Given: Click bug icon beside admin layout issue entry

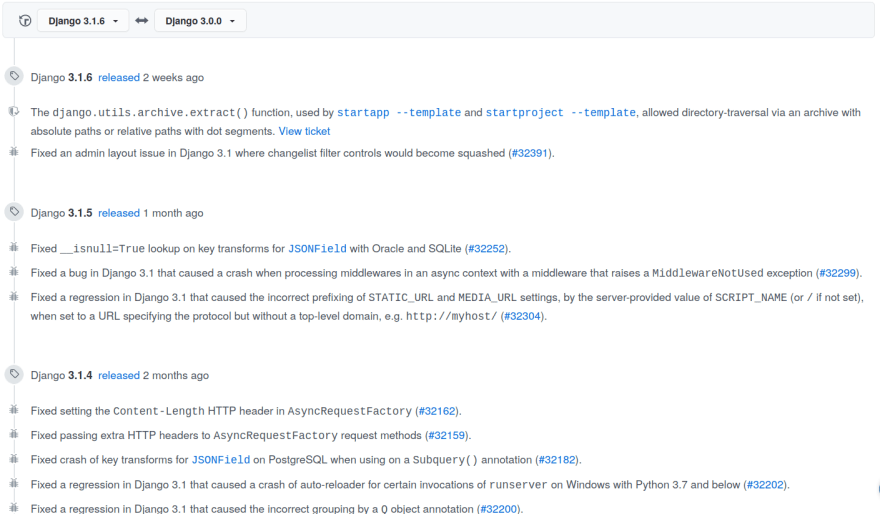Looking at the screenshot, I should tap(14, 152).
